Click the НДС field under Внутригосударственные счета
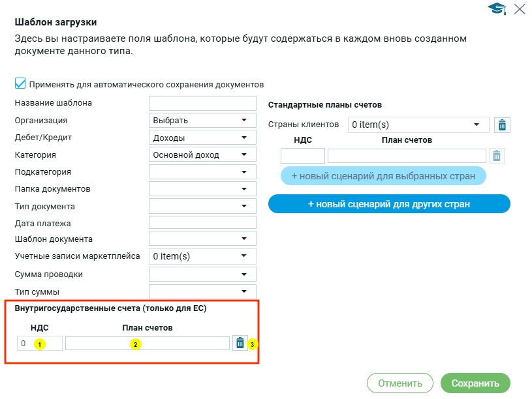The width and height of the screenshot is (532, 399). pos(40,343)
